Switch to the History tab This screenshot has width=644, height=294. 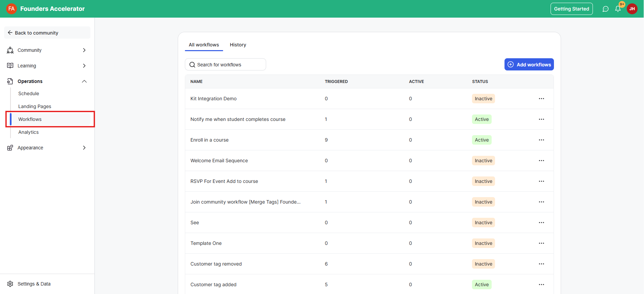(x=238, y=45)
